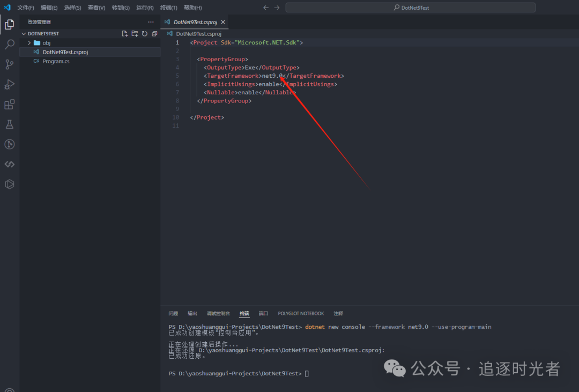
Task: Click the closing </Project> tag
Action: 207,117
